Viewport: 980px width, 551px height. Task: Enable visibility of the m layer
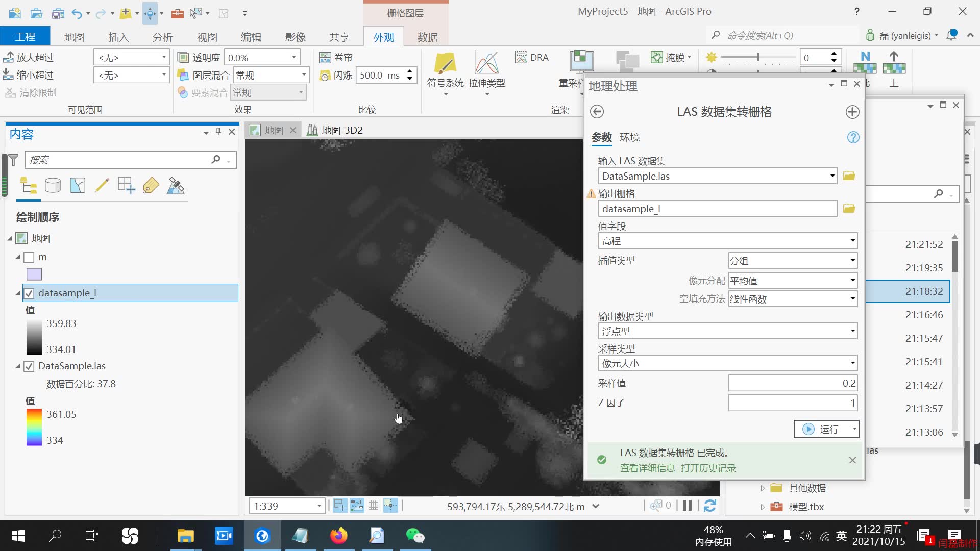click(29, 257)
